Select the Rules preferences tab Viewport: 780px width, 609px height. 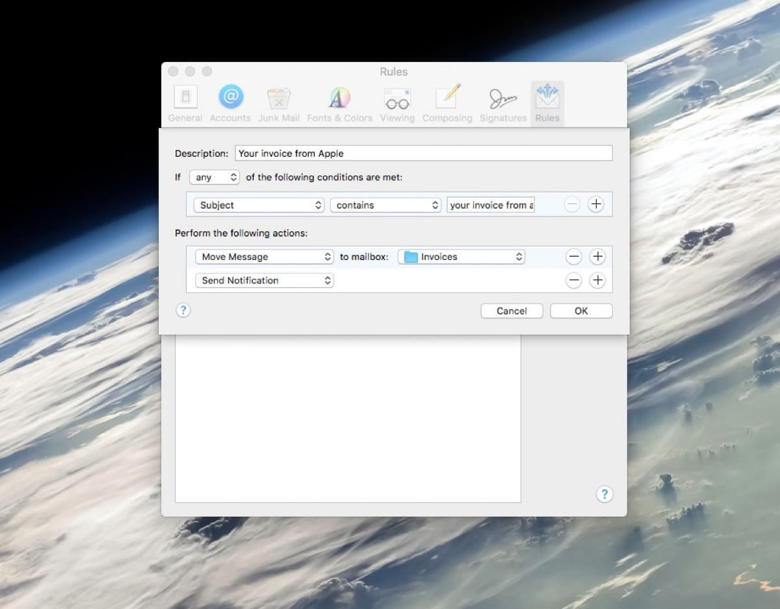point(547,103)
